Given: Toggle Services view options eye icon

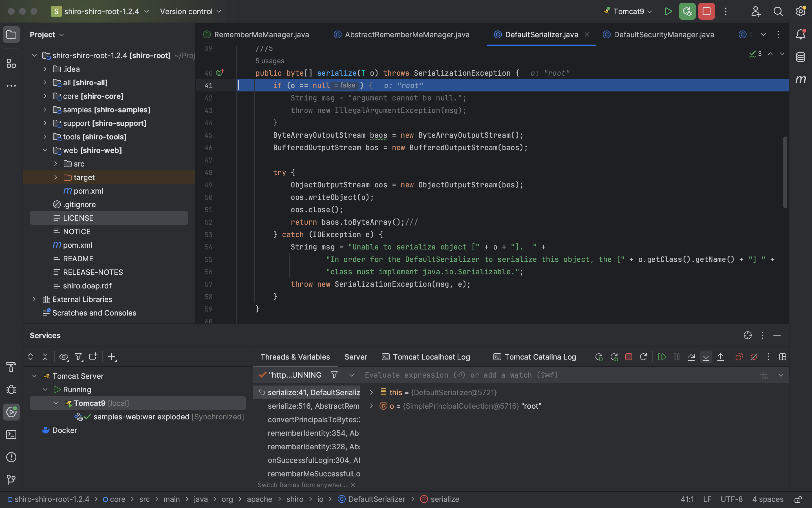Looking at the screenshot, I should [x=64, y=357].
